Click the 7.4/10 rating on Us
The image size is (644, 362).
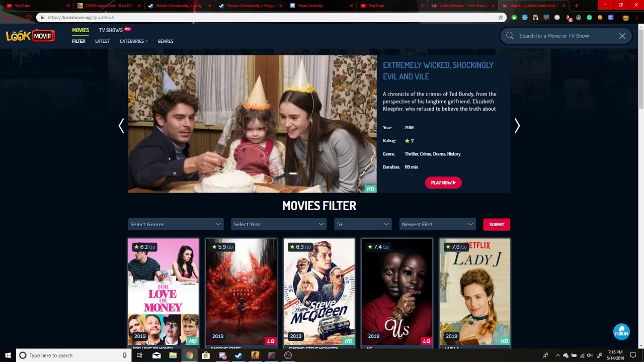point(378,247)
